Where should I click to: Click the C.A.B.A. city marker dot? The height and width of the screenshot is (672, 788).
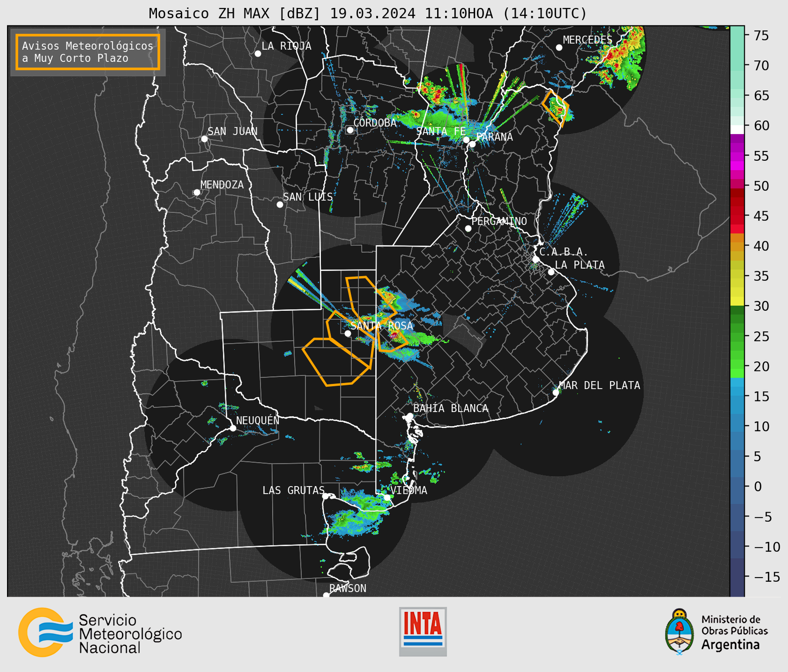click(x=536, y=259)
